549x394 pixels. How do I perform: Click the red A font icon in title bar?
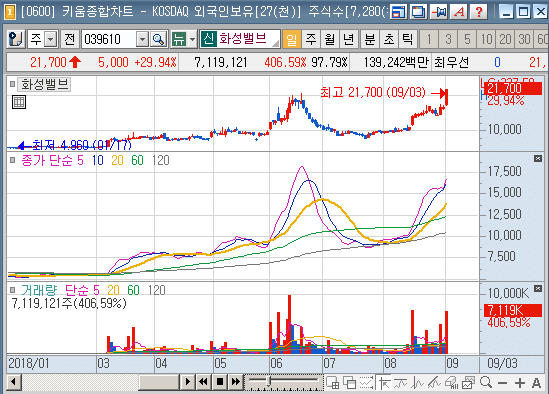pos(459,12)
